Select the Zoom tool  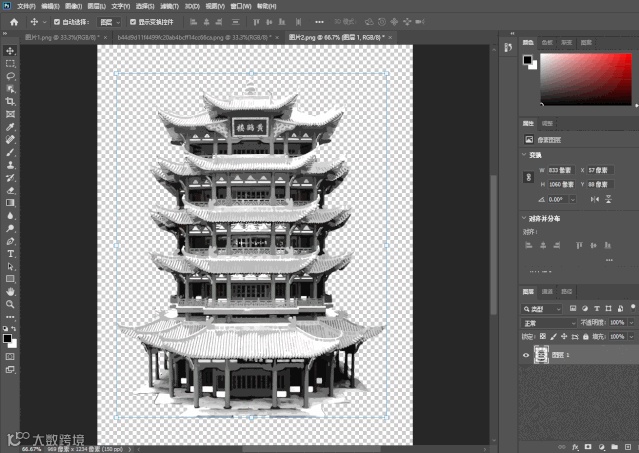[x=10, y=304]
